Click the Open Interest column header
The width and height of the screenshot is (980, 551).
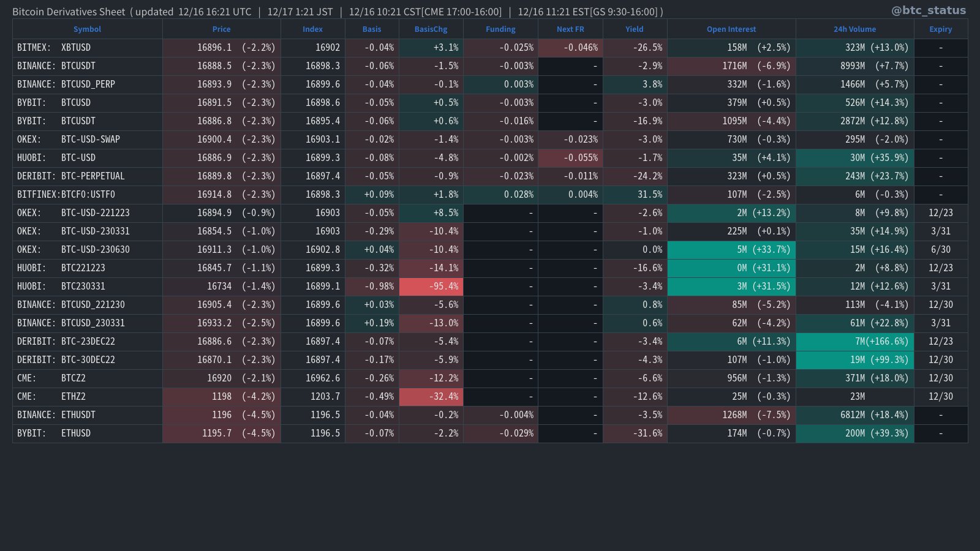click(731, 29)
